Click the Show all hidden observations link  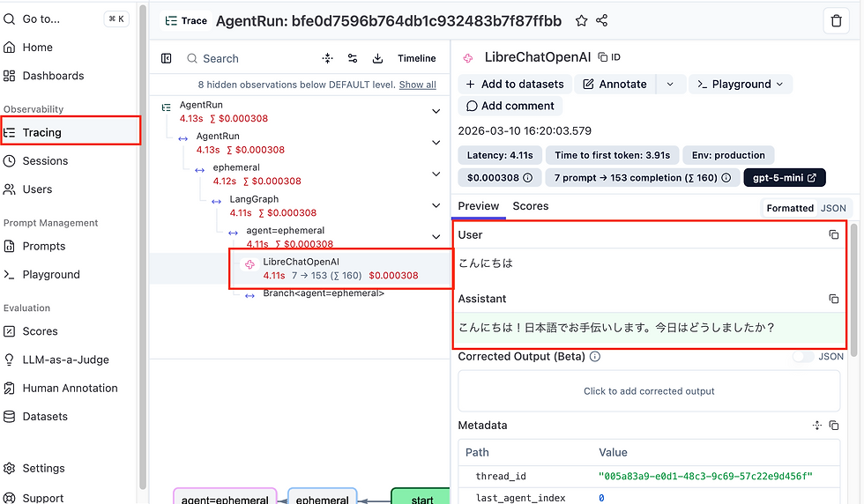pyautogui.click(x=418, y=85)
